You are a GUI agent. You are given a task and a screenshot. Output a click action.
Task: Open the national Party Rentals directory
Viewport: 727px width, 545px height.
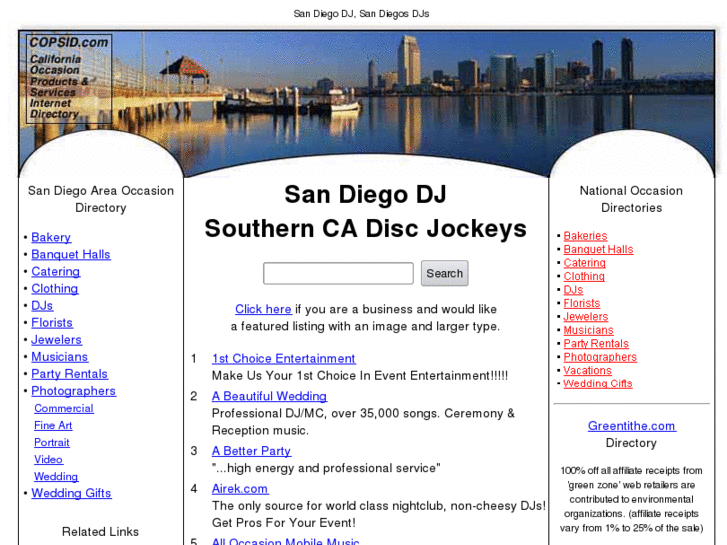tap(596, 343)
